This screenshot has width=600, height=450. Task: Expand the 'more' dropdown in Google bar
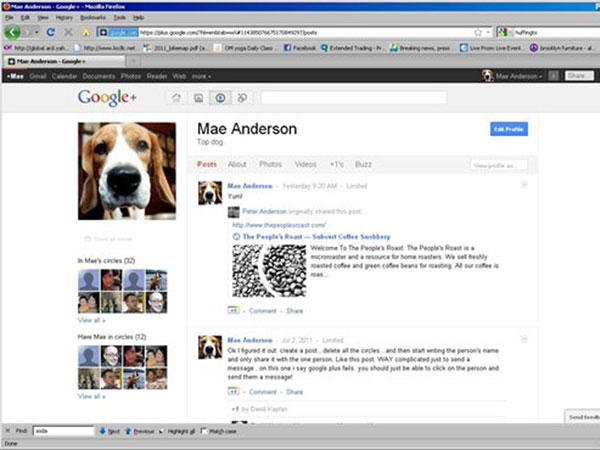tap(201, 76)
